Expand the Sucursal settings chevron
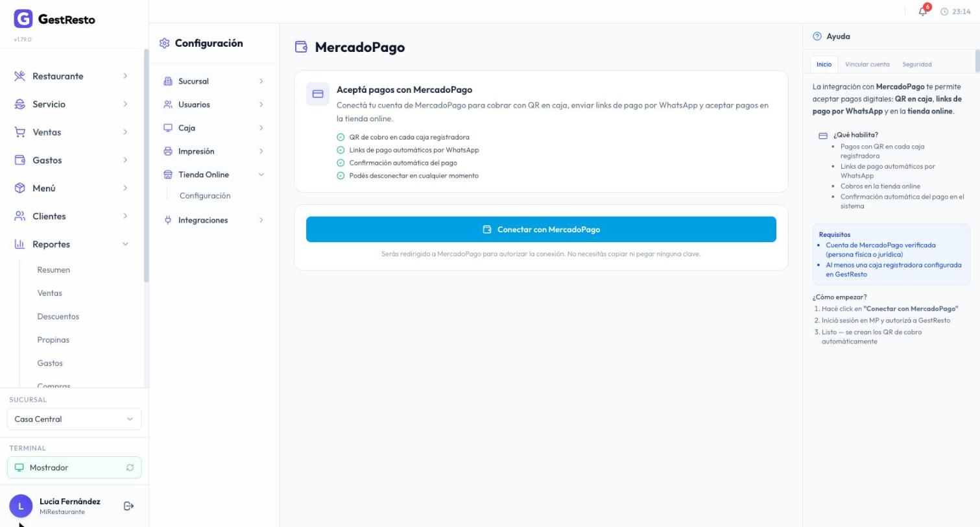Image resolution: width=980 pixels, height=527 pixels. (x=261, y=81)
